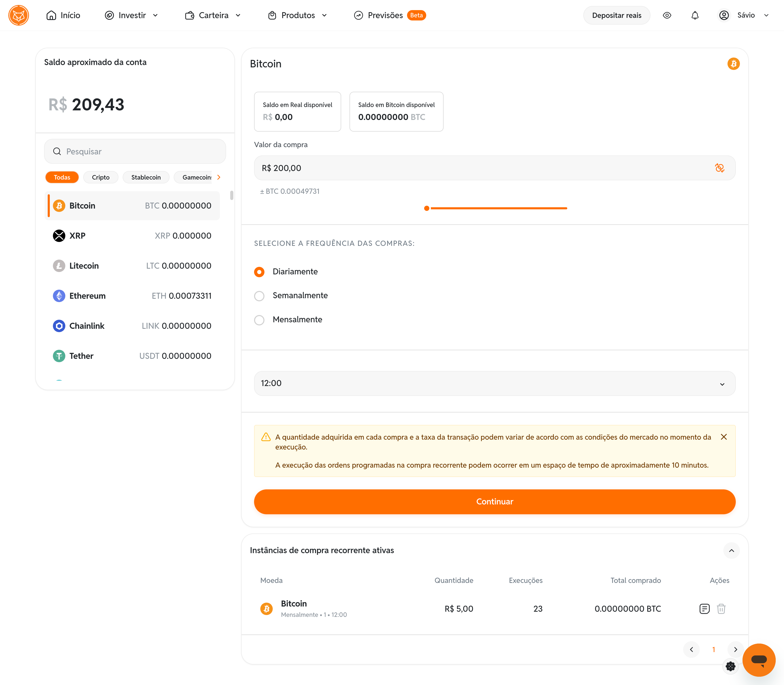Click the 0.00000000 BTC total purchased value

[x=628, y=609]
